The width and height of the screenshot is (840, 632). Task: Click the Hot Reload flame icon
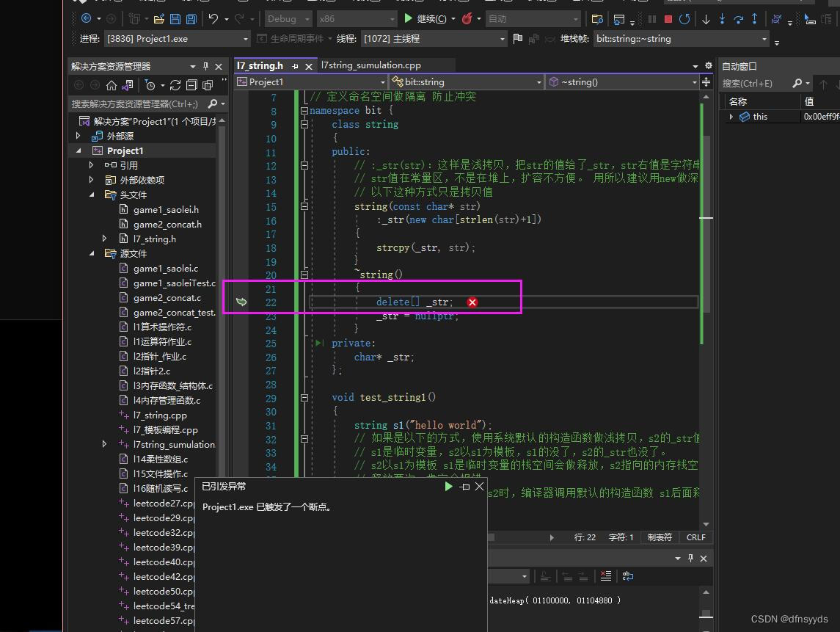pos(467,19)
